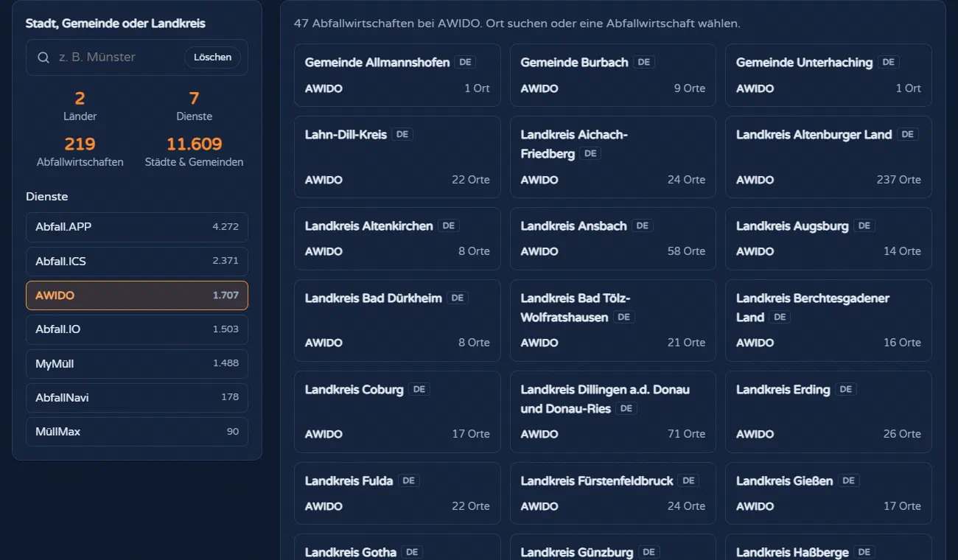Open Landkreis Dillingen a.d. Donau card
Image resolution: width=958 pixels, height=560 pixels.
pos(613,412)
